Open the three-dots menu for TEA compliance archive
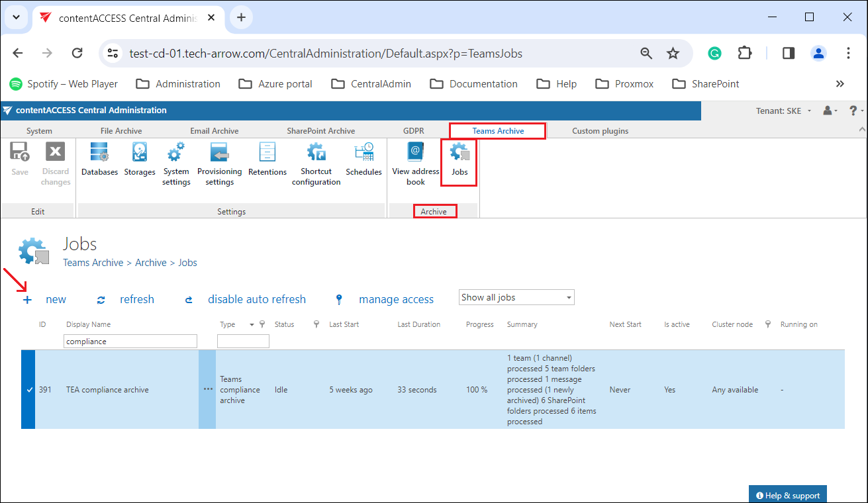The image size is (868, 503). (x=208, y=390)
